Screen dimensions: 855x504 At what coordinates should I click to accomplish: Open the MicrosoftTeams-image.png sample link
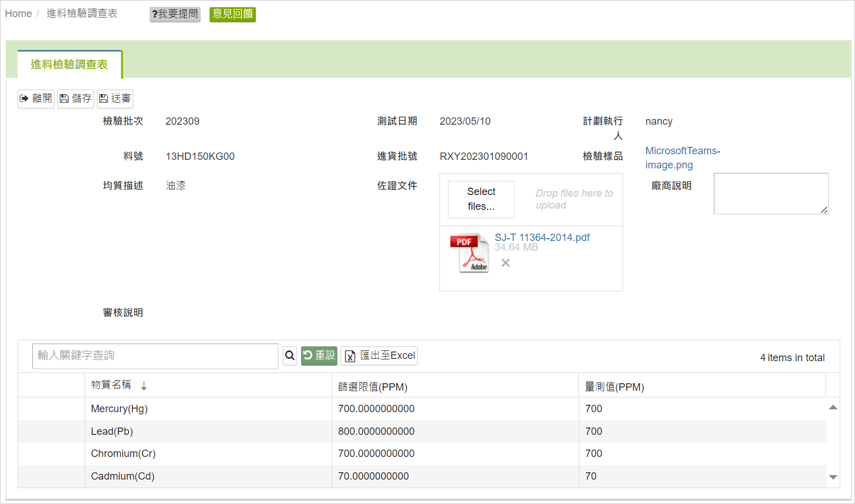683,158
